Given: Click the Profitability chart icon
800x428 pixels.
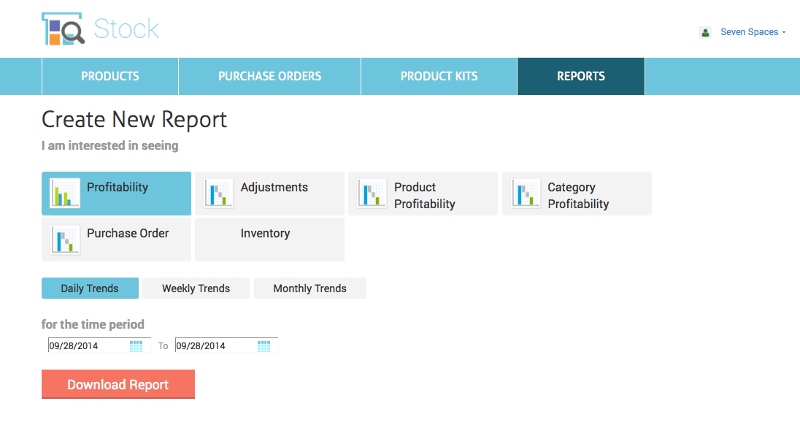Looking at the screenshot, I should [x=65, y=193].
